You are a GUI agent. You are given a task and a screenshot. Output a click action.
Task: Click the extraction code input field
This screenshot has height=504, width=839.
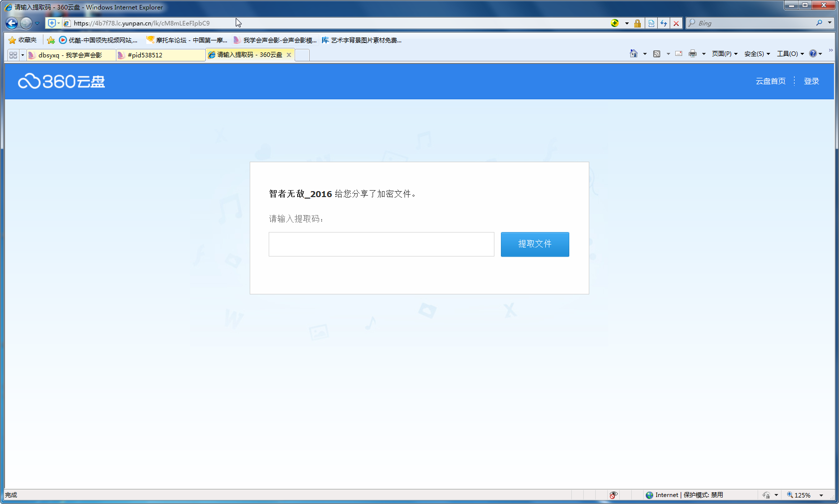point(381,244)
